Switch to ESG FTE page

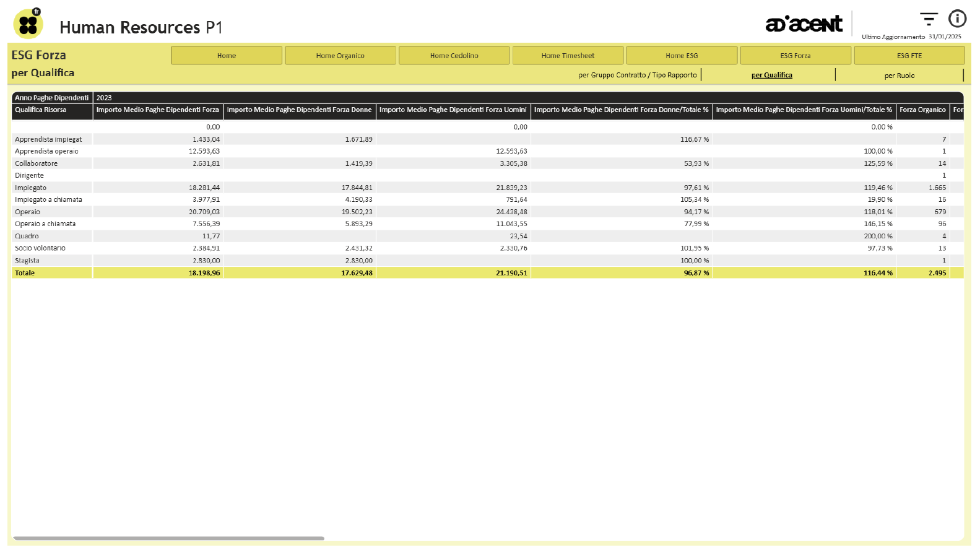pyautogui.click(x=909, y=56)
